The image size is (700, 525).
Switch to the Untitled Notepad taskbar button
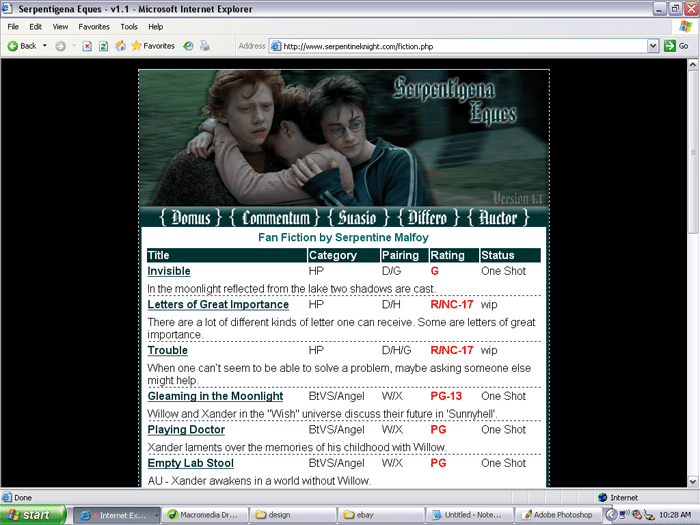[469, 515]
